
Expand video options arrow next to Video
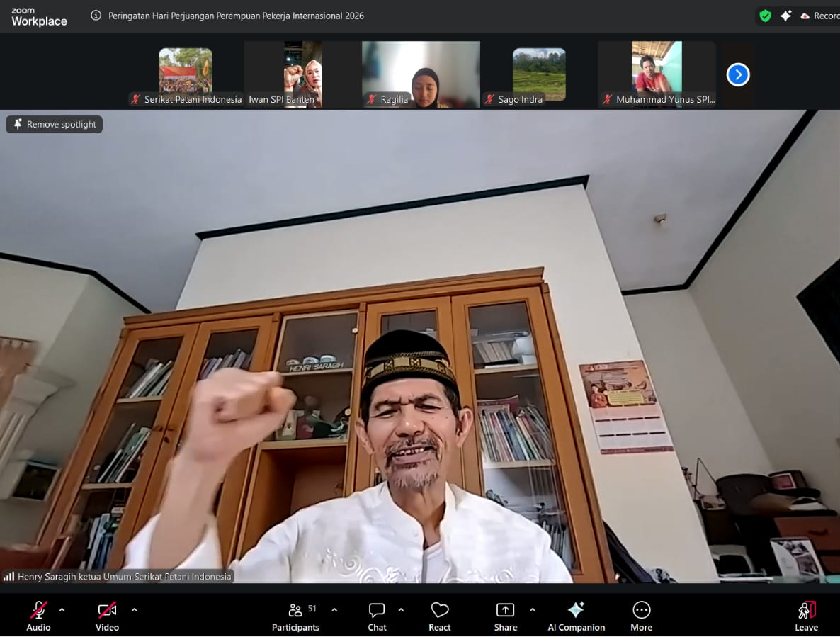[135, 609]
